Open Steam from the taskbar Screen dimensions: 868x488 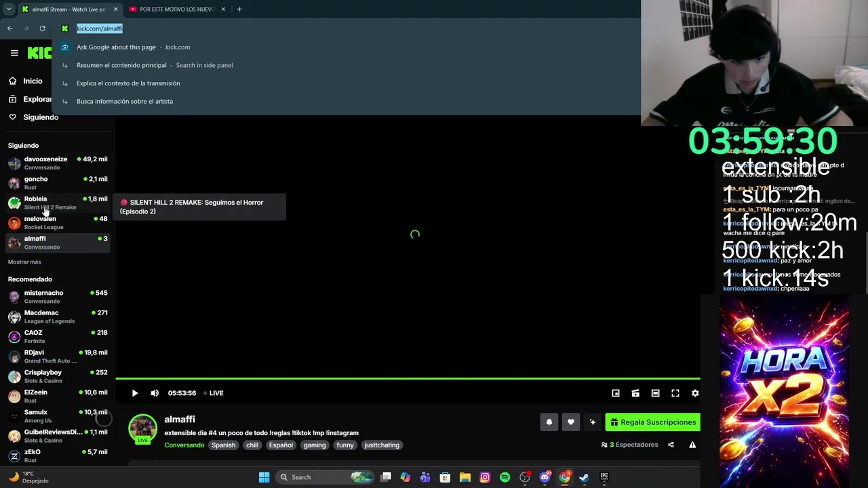click(584, 477)
